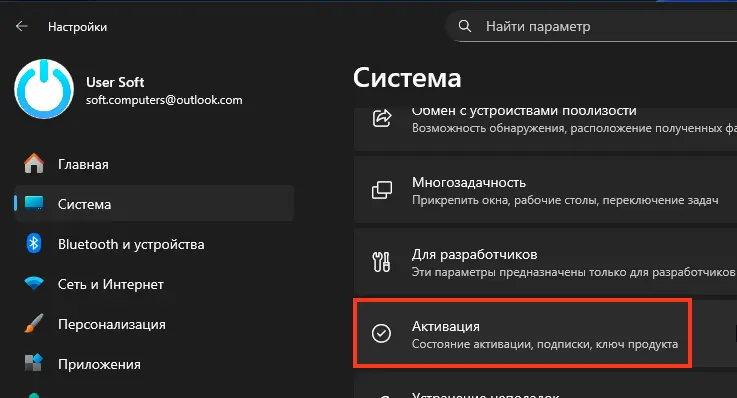Viewport: 737px width, 398px height.
Task: Focus the Найти параметр search field
Action: [x=591, y=26]
